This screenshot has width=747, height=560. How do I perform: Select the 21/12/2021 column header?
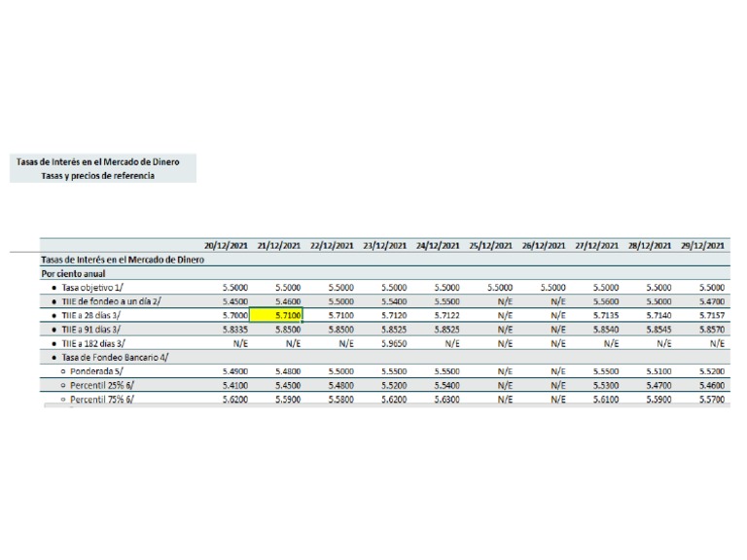[x=279, y=246]
